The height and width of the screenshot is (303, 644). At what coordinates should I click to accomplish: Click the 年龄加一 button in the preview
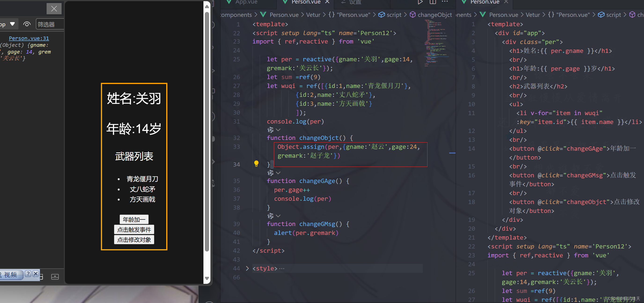(134, 219)
